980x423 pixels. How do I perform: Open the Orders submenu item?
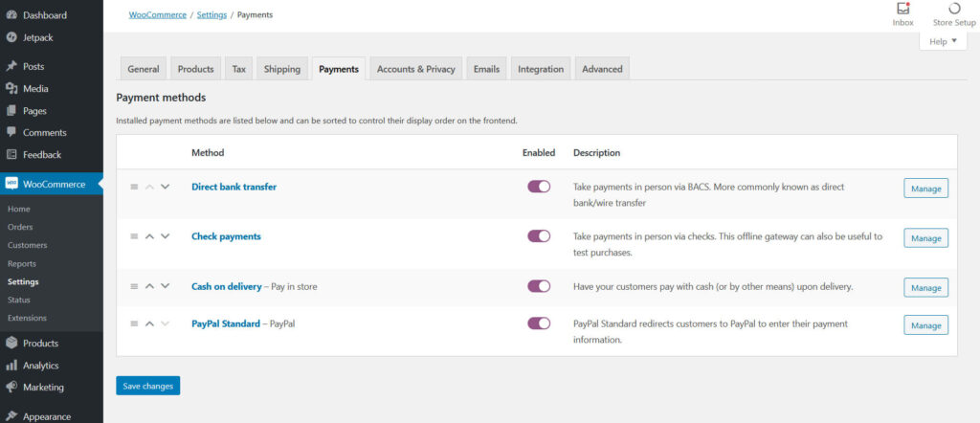[20, 227]
